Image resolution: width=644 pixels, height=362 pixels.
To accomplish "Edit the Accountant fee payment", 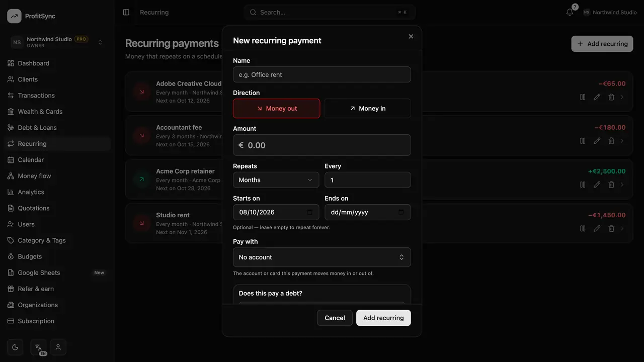I will pyautogui.click(x=597, y=141).
